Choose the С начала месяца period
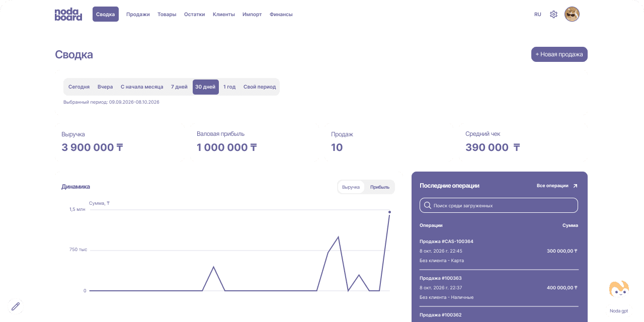644x322 pixels. coord(142,87)
